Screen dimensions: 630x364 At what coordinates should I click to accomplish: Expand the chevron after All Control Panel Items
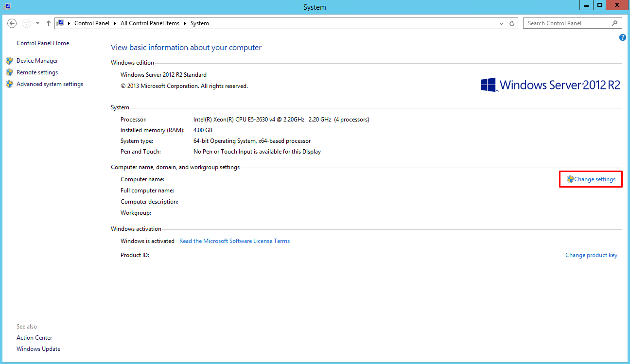click(x=185, y=23)
